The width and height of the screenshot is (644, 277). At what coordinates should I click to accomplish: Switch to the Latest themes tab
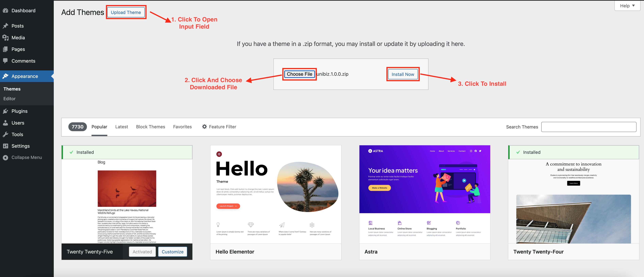tap(121, 127)
